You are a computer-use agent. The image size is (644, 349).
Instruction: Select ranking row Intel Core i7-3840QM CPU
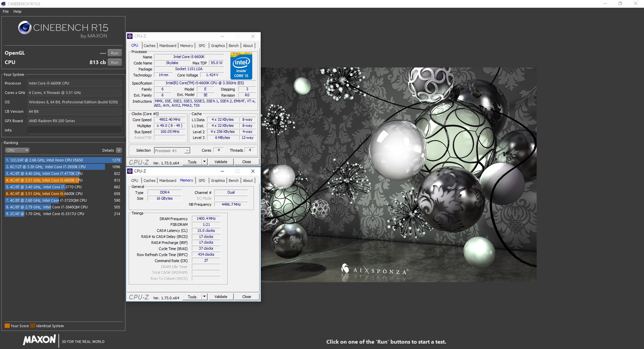tap(63, 207)
